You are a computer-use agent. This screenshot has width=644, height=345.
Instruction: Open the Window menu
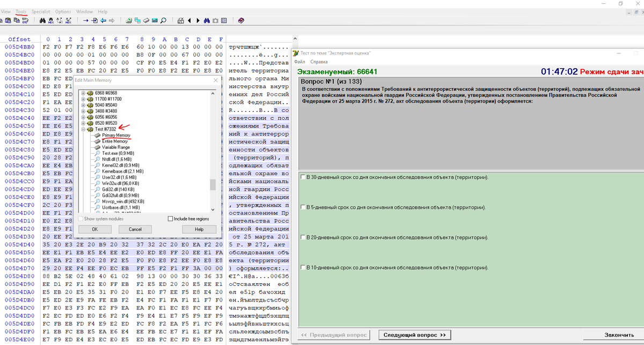tap(84, 11)
